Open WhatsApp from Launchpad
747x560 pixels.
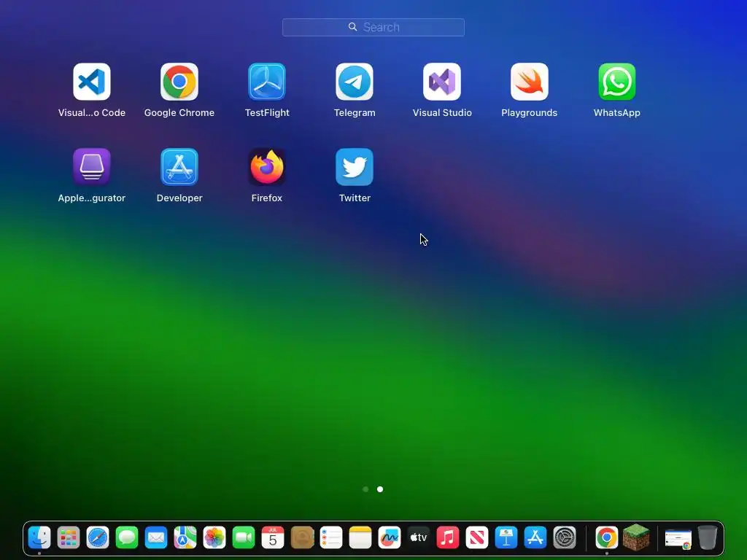pyautogui.click(x=617, y=82)
